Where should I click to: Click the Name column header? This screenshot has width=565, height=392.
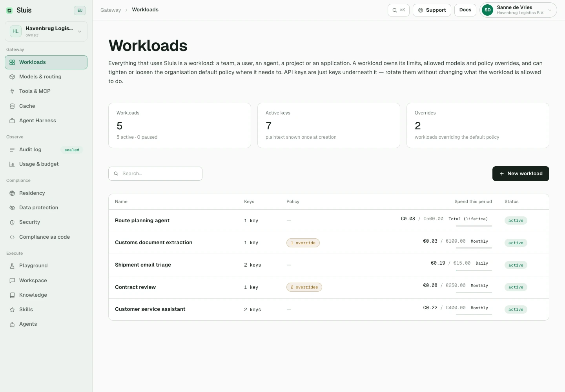[x=121, y=202]
